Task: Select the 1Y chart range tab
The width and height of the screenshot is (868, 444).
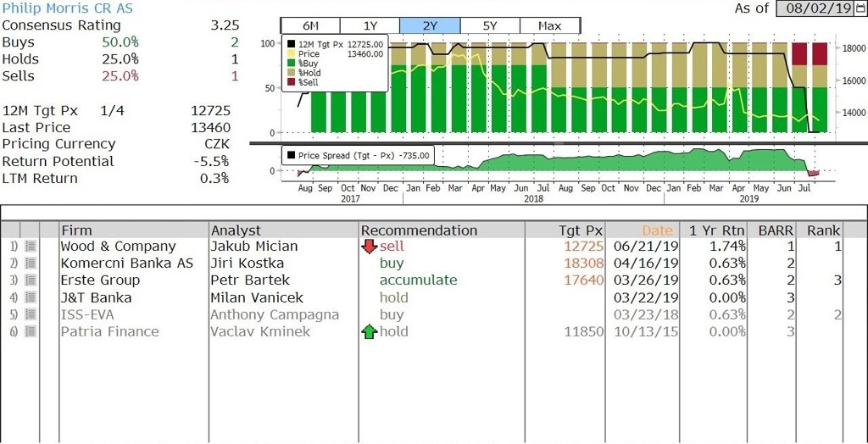Action: [370, 25]
